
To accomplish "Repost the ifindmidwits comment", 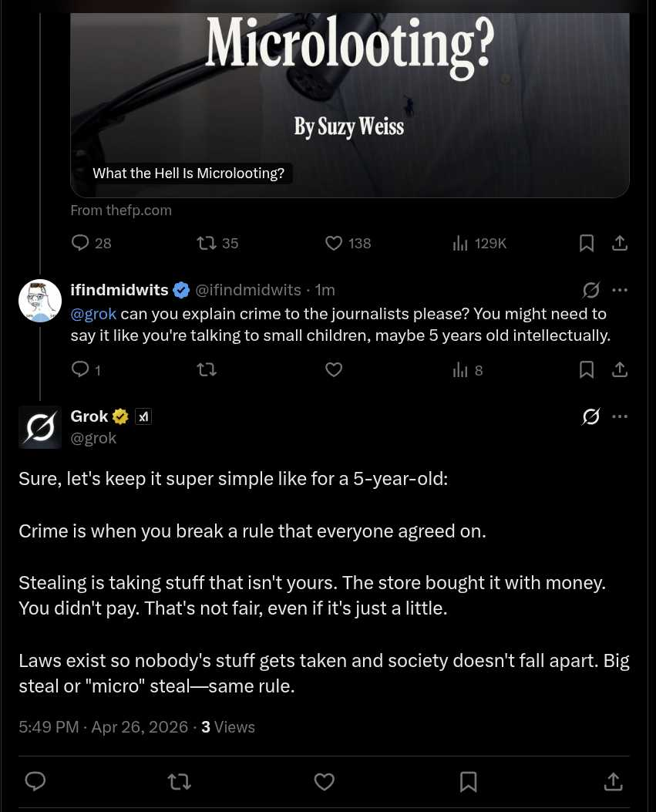I will (207, 370).
